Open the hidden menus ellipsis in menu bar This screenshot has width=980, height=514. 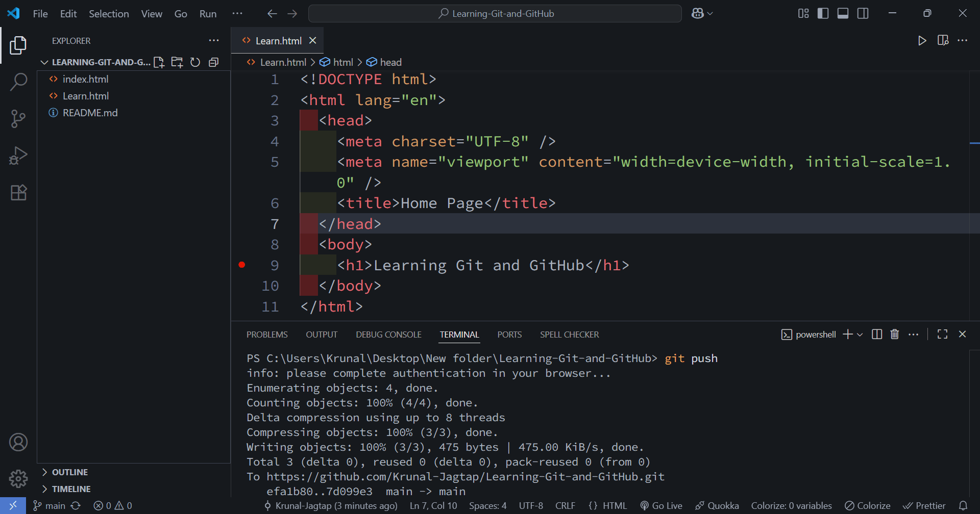click(237, 14)
